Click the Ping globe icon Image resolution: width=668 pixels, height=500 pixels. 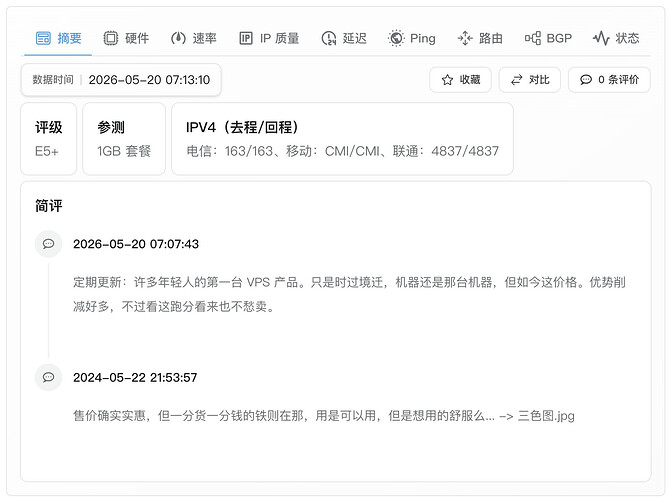point(396,38)
